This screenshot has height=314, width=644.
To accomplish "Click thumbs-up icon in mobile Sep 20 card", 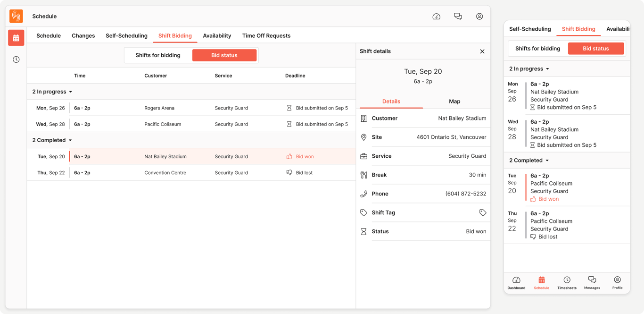I will tap(533, 199).
